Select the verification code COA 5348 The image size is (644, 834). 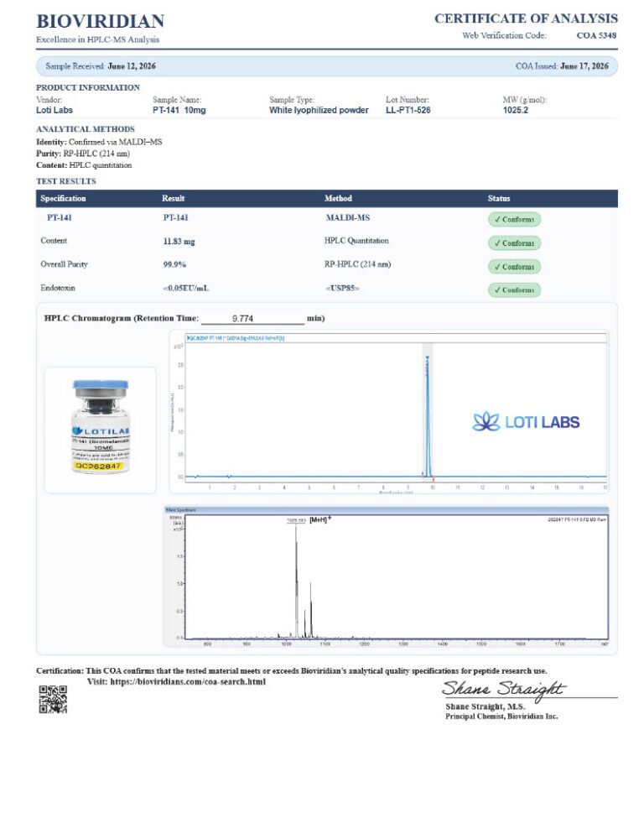click(x=596, y=35)
